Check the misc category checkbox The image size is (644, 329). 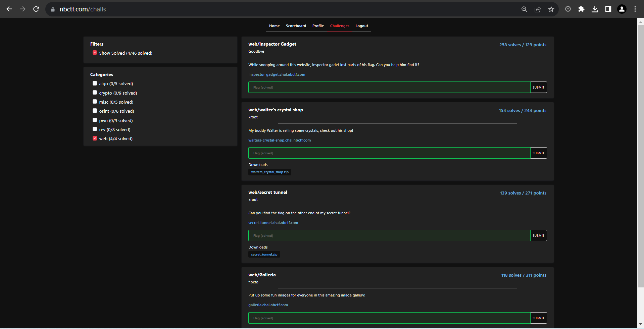[x=95, y=102]
